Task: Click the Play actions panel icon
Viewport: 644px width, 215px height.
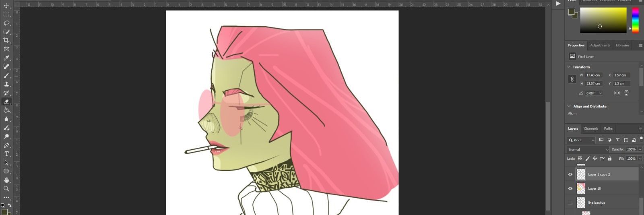Action: pos(558,4)
